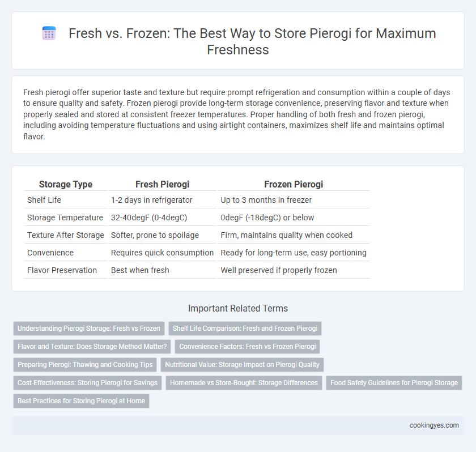476x452 pixels.
Task: Open 'Convenience Factors: Fresh vs Frozen Pierogi' tag
Action: [x=248, y=347]
